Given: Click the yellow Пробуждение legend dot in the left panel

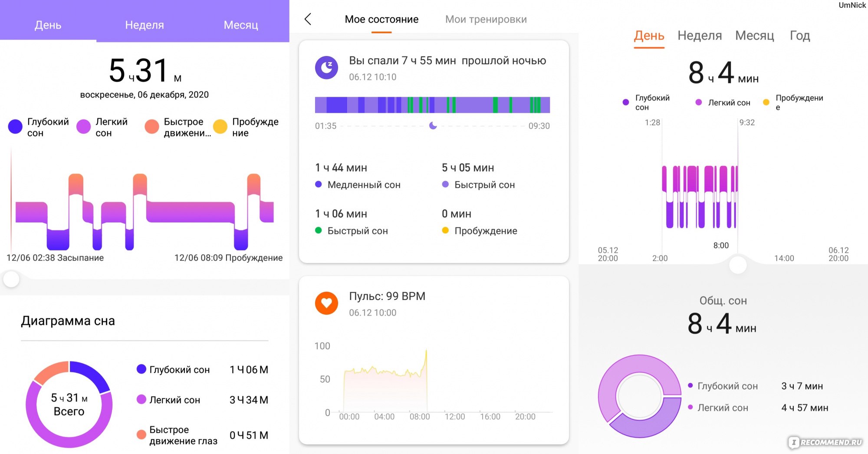Looking at the screenshot, I should [x=220, y=126].
